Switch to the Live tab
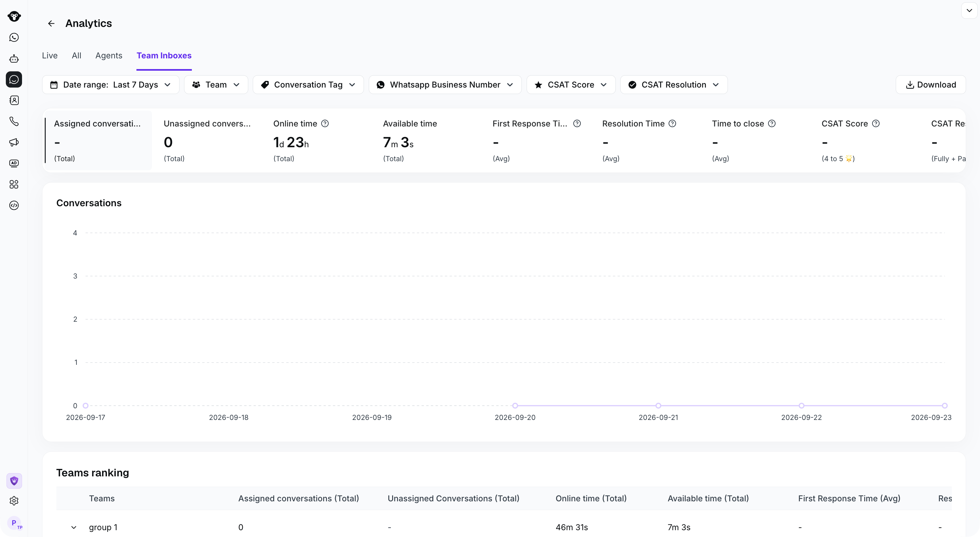The width and height of the screenshot is (980, 537). [x=50, y=55]
